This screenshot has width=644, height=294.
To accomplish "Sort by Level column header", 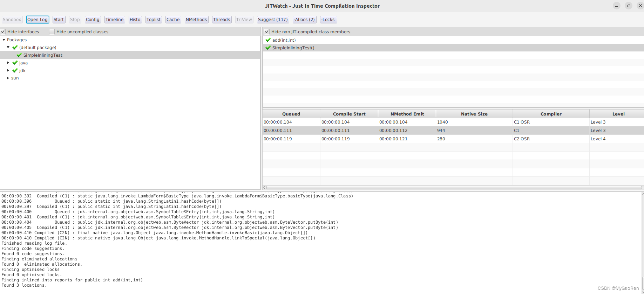I will tap(617, 114).
